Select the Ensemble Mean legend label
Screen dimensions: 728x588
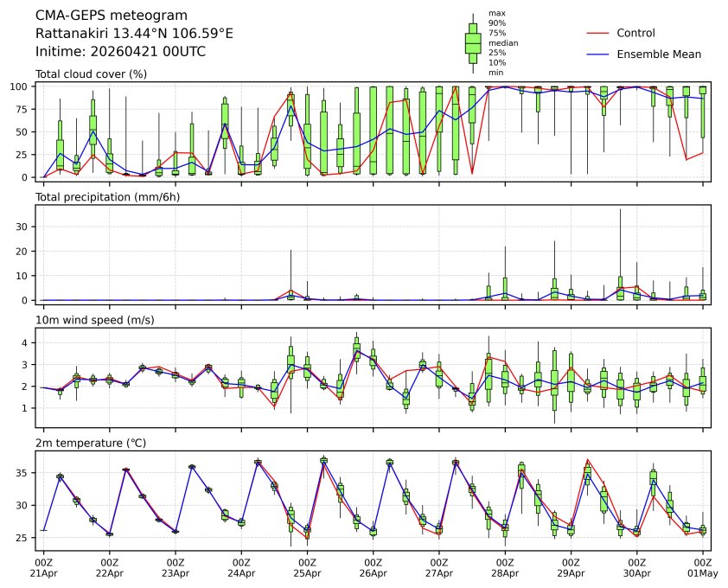tap(658, 54)
